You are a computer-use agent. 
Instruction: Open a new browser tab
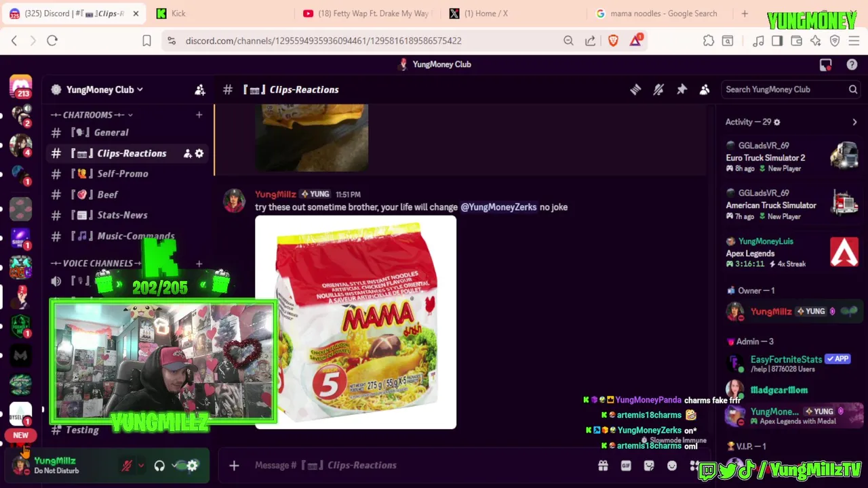tap(745, 14)
